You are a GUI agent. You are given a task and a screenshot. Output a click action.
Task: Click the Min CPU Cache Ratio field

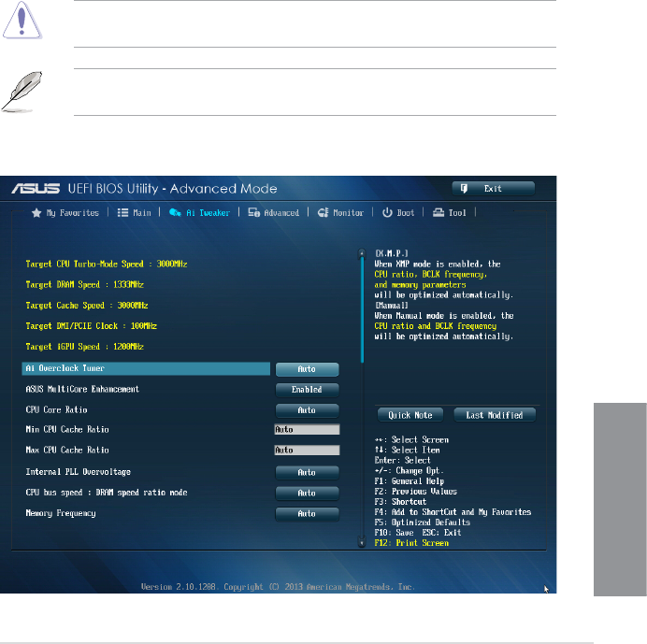[x=307, y=429]
